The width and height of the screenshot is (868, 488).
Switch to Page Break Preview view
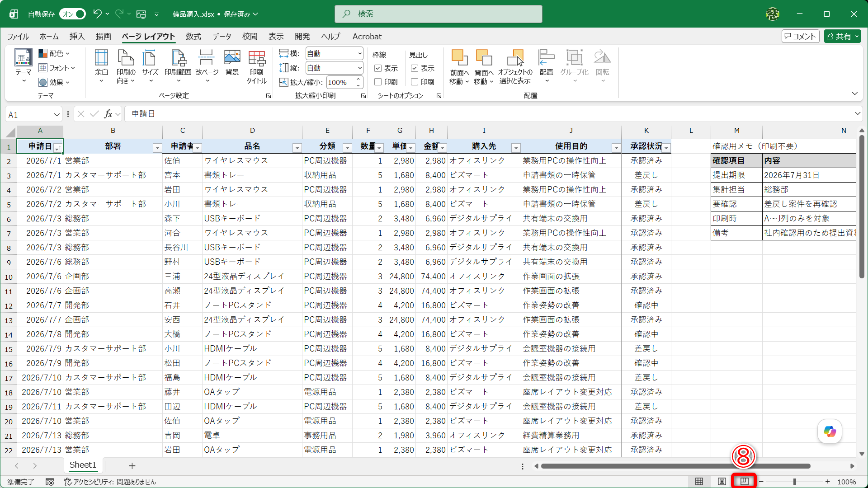[744, 482]
